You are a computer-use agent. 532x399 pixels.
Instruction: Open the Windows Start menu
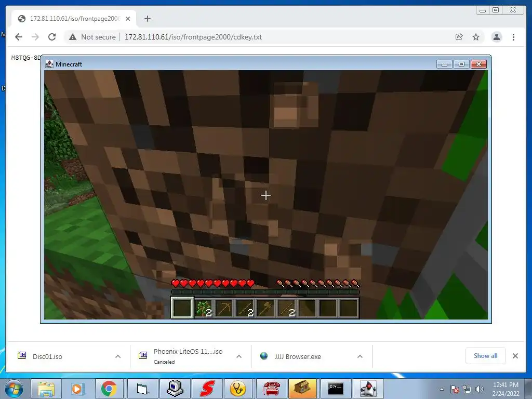click(14, 389)
